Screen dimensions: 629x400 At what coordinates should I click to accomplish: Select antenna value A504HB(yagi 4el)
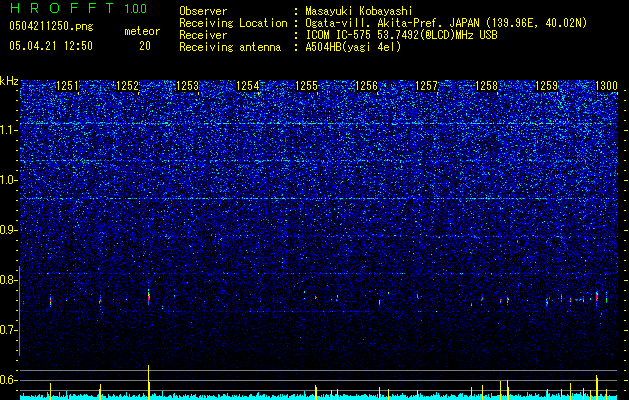coord(353,47)
